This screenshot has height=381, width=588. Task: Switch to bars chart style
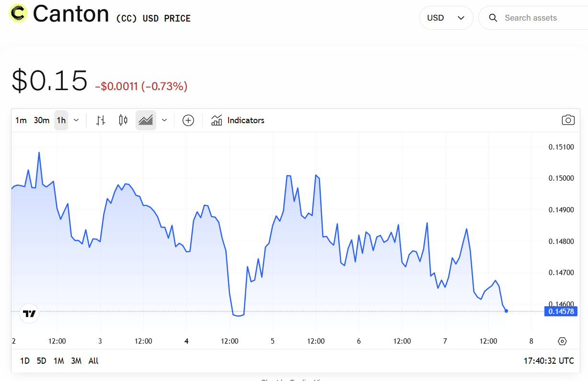tap(101, 120)
